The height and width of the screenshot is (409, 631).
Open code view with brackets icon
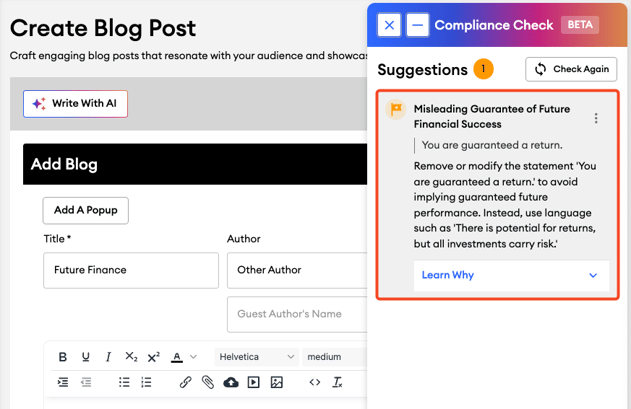(315, 382)
